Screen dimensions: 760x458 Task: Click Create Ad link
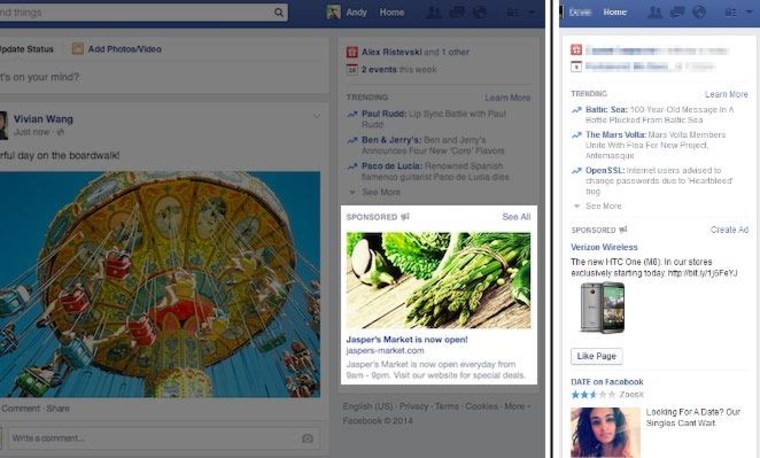point(729,229)
